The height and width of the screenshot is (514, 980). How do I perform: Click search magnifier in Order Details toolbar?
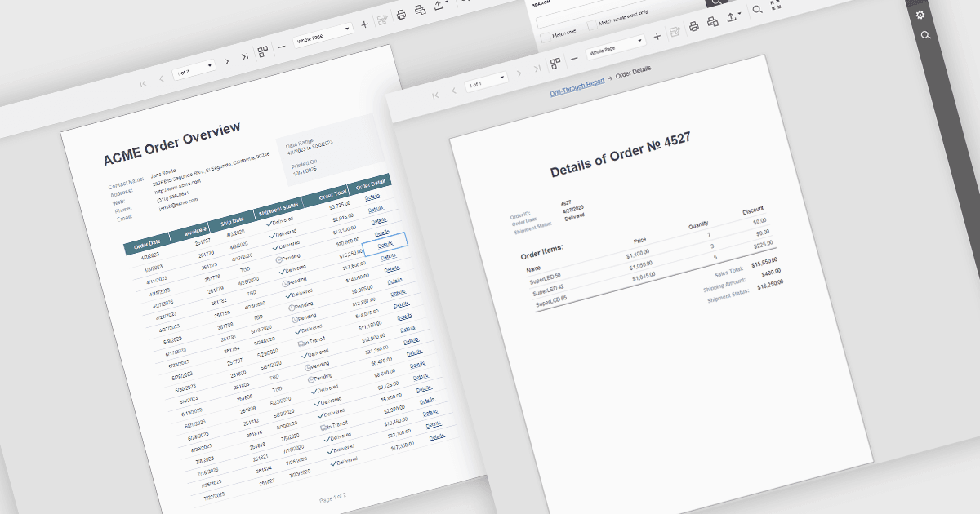[x=758, y=9]
